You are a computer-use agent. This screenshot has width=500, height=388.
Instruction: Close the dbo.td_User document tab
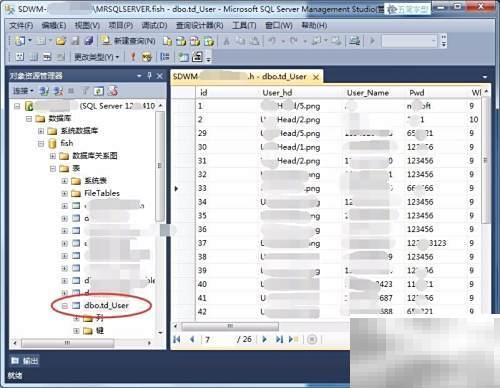coord(316,77)
